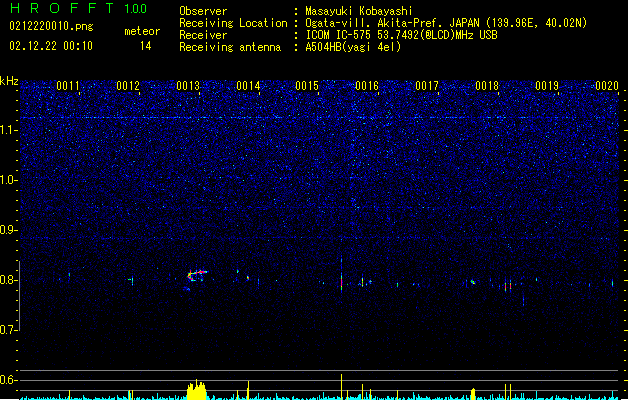Click the kHz axis unit label
The width and height of the screenshot is (629, 400).
pyautogui.click(x=9, y=81)
